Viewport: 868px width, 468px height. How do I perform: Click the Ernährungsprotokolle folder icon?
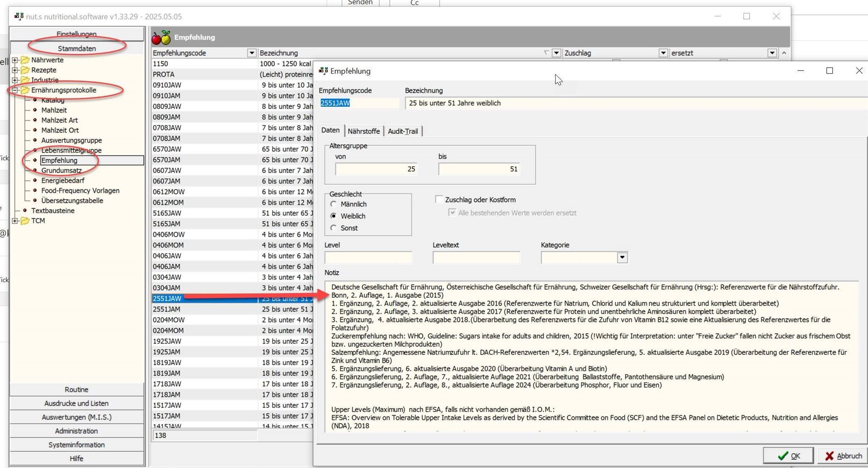[x=25, y=90]
